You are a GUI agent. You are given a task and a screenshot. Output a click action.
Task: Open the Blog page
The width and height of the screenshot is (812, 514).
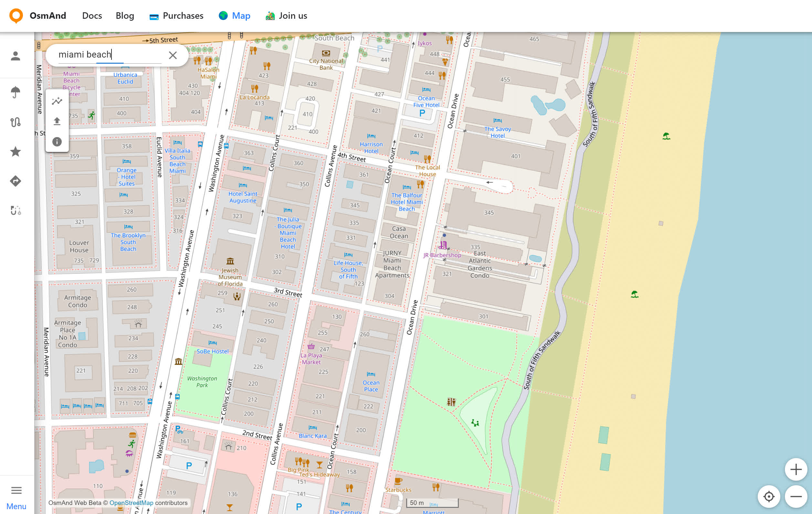pos(125,16)
